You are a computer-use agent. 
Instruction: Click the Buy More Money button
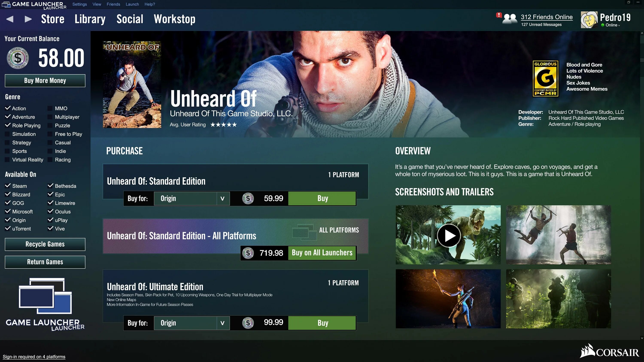coord(45,80)
